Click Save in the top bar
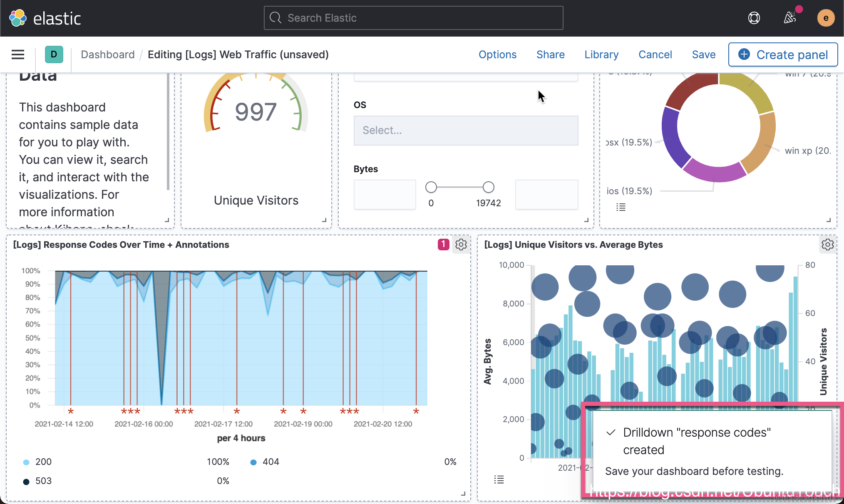The image size is (844, 504). pos(703,54)
